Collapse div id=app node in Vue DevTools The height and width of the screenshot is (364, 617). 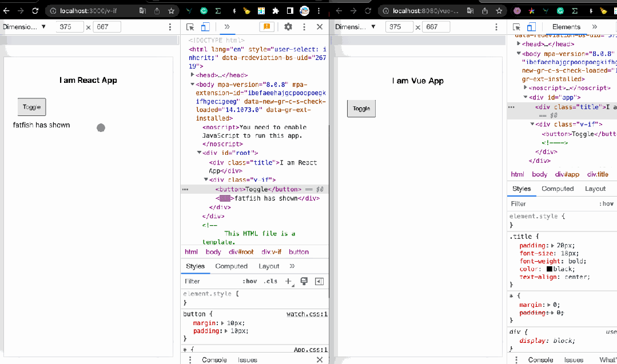[x=526, y=97]
